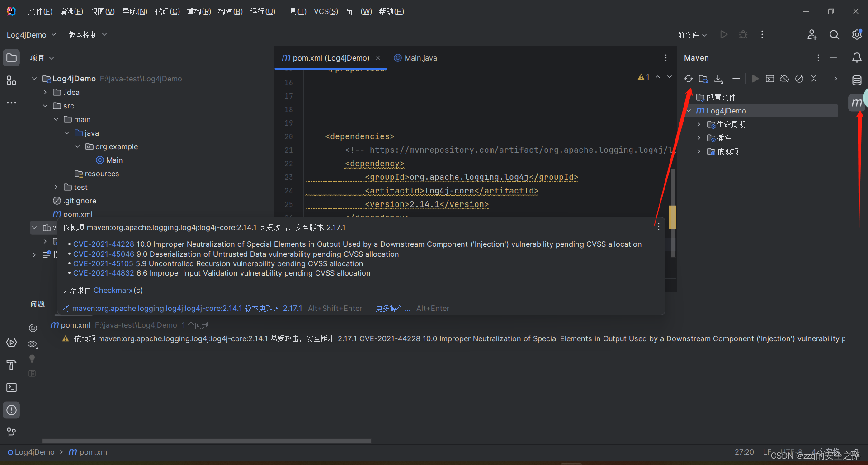
Task: Switch to Main.java editor tab
Action: tap(416, 58)
